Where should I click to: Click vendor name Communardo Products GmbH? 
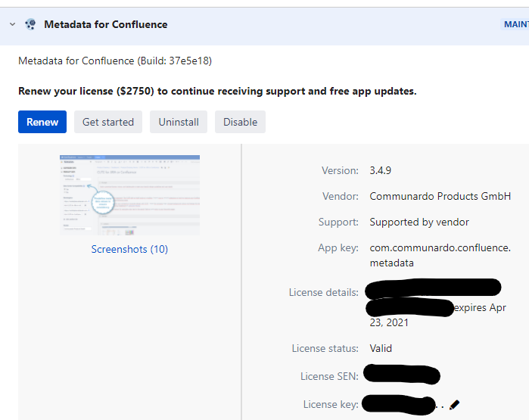pyautogui.click(x=440, y=196)
